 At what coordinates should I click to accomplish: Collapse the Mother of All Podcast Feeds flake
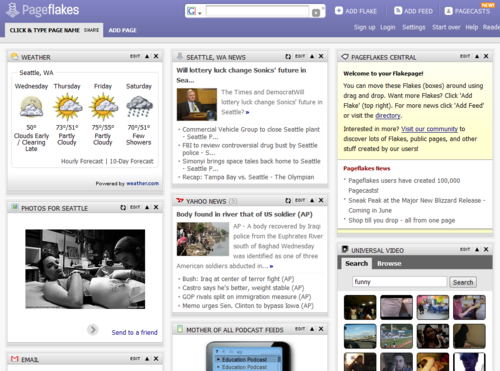click(x=312, y=329)
